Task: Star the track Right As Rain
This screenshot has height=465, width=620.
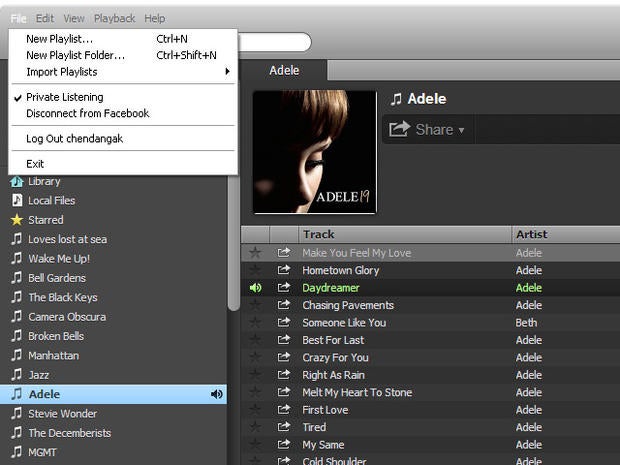Action: [255, 374]
